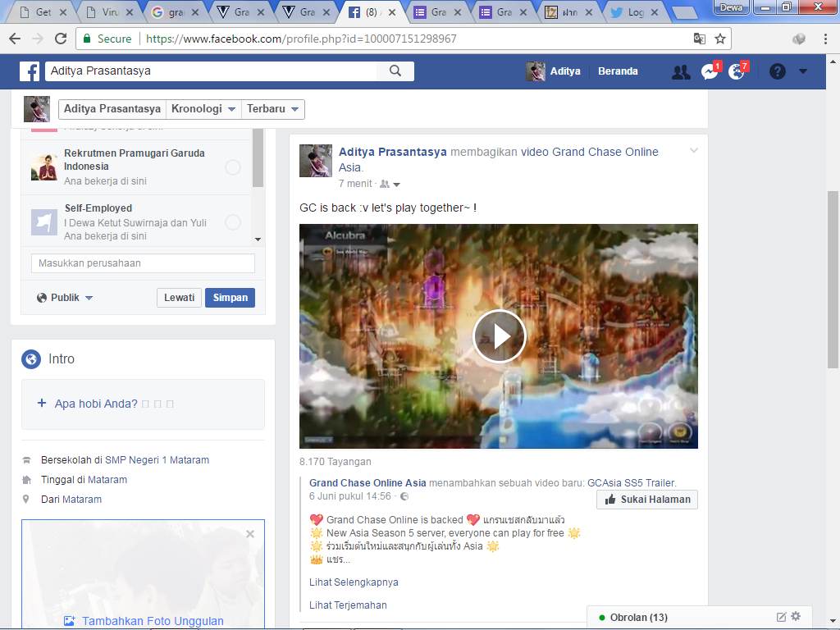Select Rekrutmen Pramugari Garuda Indonesia radio
The height and width of the screenshot is (630, 840).
pyautogui.click(x=232, y=167)
